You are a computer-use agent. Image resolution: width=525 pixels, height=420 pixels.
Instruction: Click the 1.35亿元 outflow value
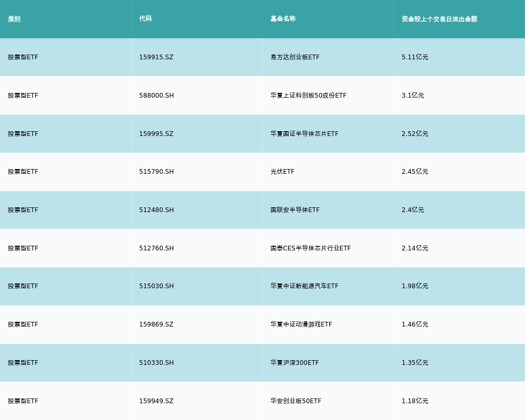coord(415,363)
